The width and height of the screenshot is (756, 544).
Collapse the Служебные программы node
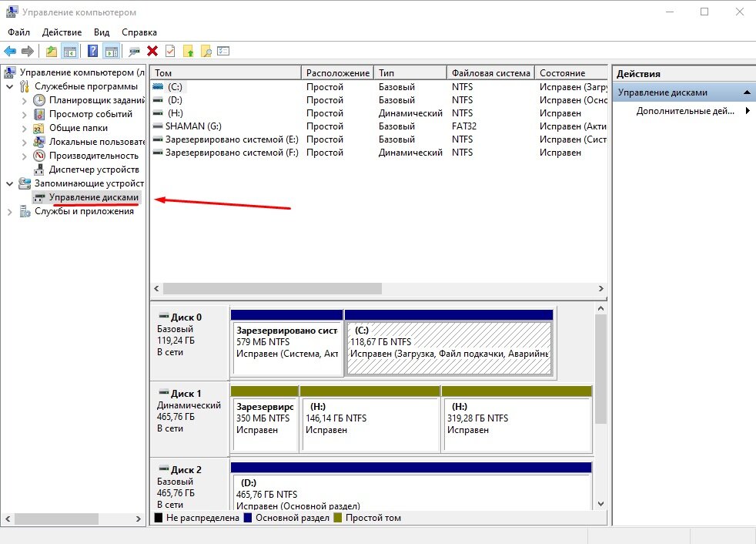tap(10, 87)
